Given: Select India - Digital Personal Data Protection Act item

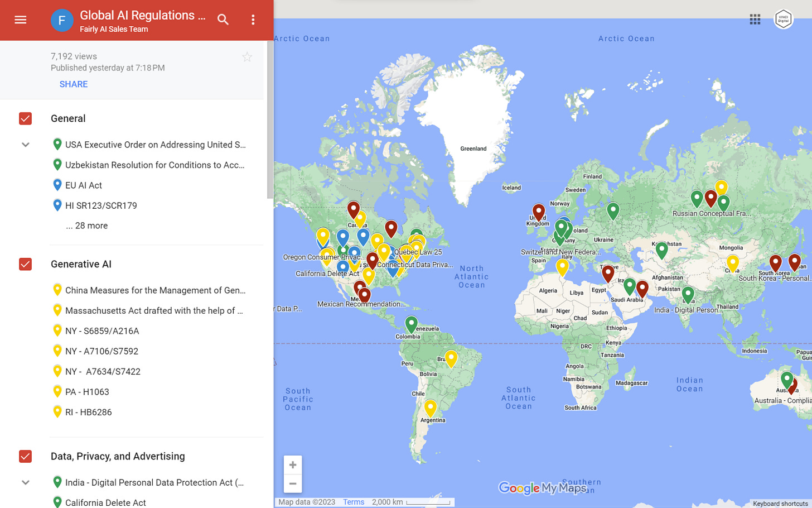Looking at the screenshot, I should (149, 482).
